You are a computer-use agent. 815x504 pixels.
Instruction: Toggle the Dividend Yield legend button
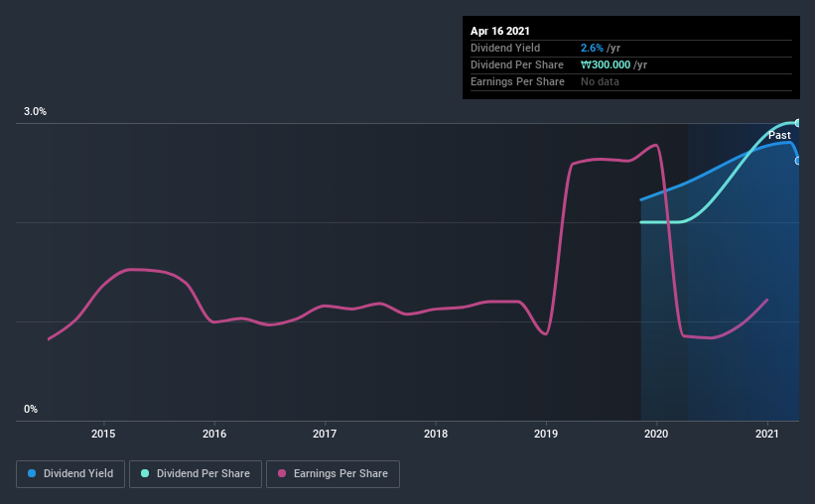pos(70,474)
